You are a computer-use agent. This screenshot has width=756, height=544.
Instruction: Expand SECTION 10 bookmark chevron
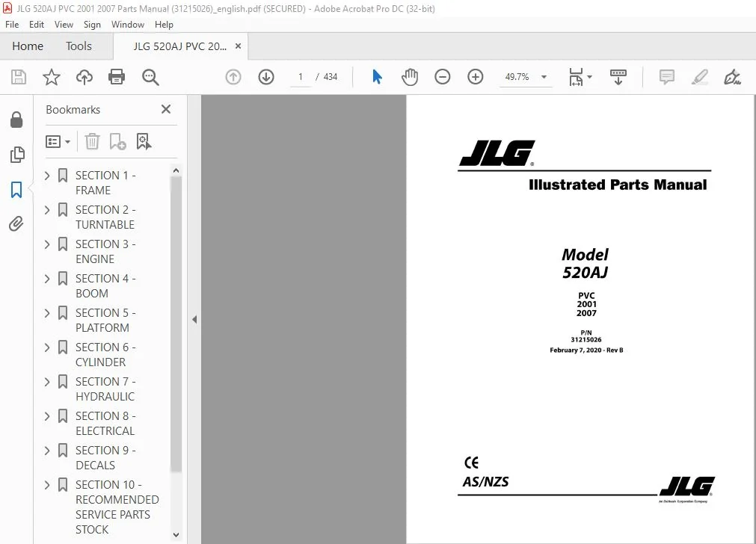[47, 485]
